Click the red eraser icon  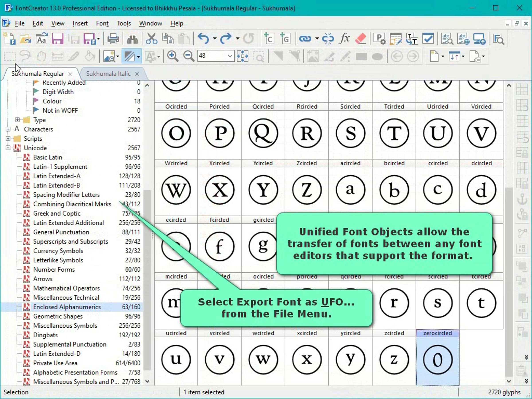360,39
